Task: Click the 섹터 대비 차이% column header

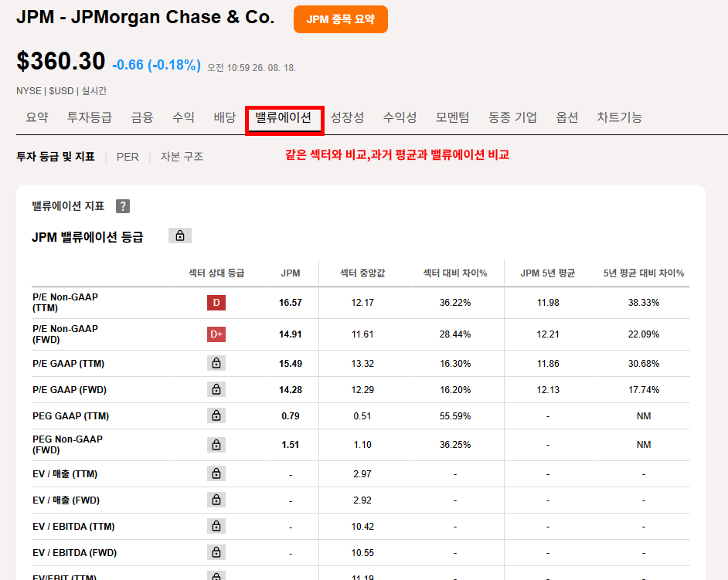Action: point(455,273)
